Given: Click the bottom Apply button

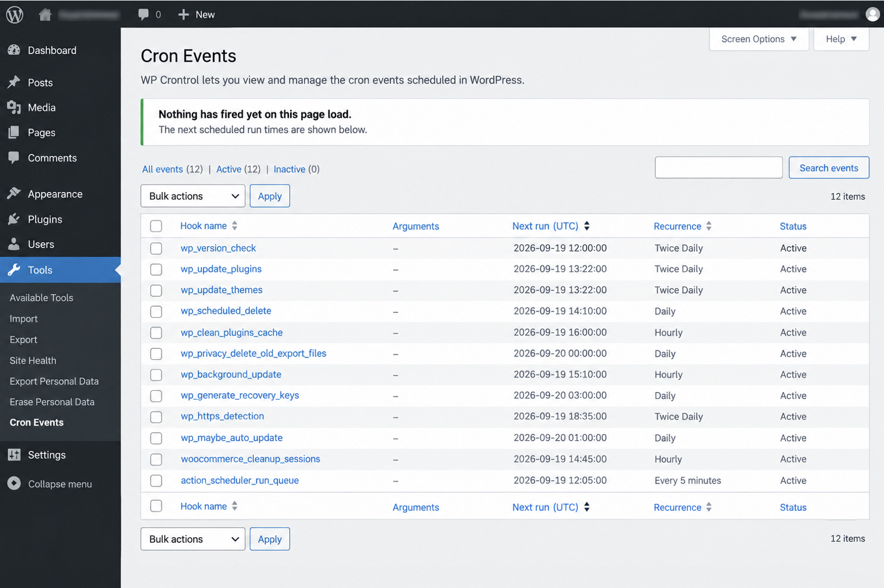Looking at the screenshot, I should [270, 539].
